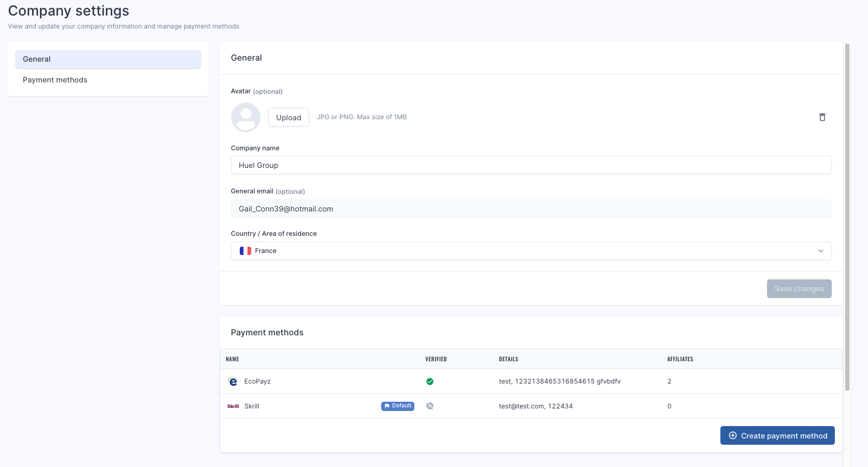Click Create payment method button

click(777, 435)
